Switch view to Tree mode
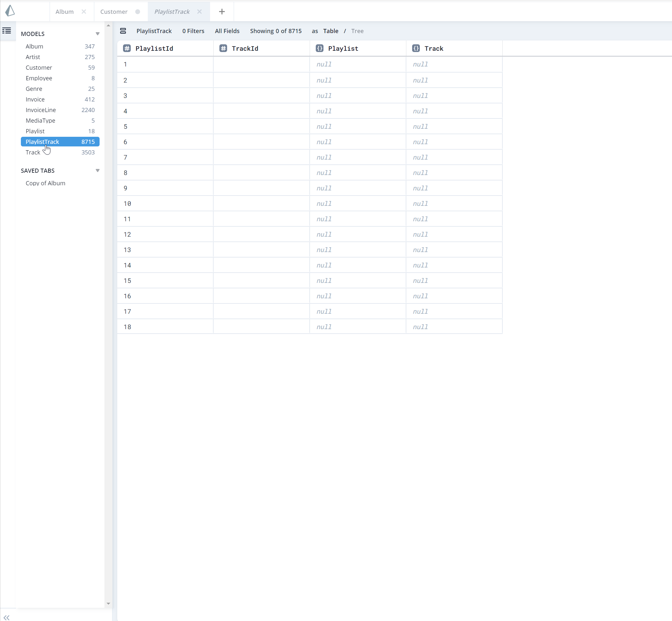Screen dimensions: 672x621 [x=357, y=31]
